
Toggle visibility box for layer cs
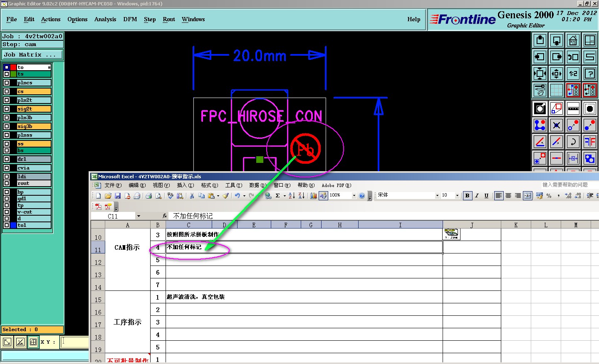pos(7,91)
